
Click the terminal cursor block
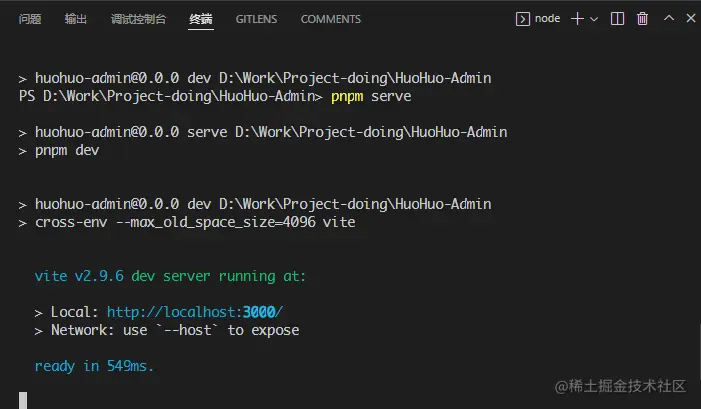pos(23,400)
